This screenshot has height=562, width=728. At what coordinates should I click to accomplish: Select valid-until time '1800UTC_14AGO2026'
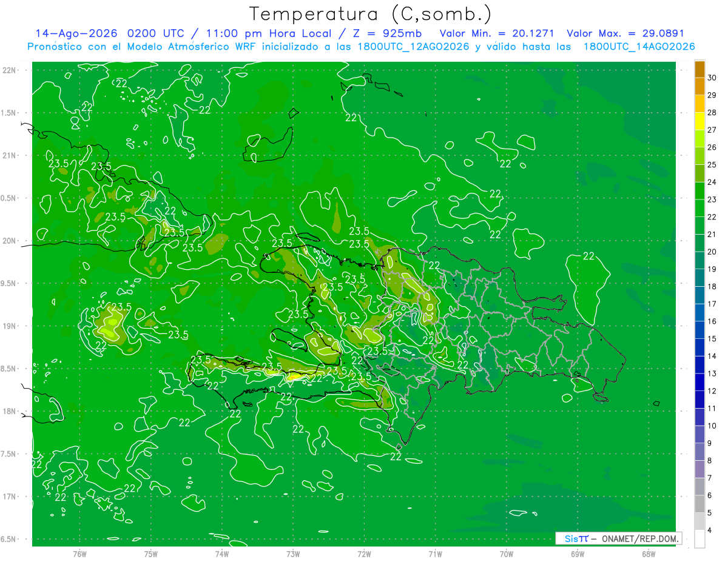[639, 47]
